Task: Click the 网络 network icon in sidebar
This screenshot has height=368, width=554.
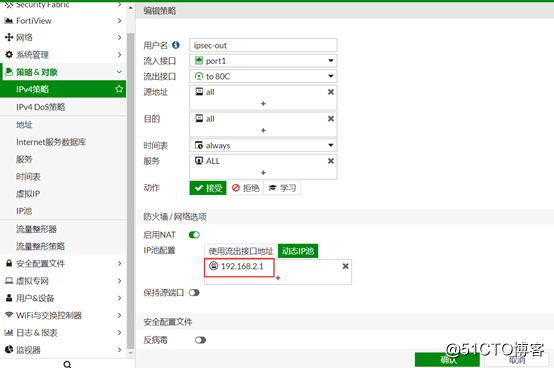Action: pos(9,37)
